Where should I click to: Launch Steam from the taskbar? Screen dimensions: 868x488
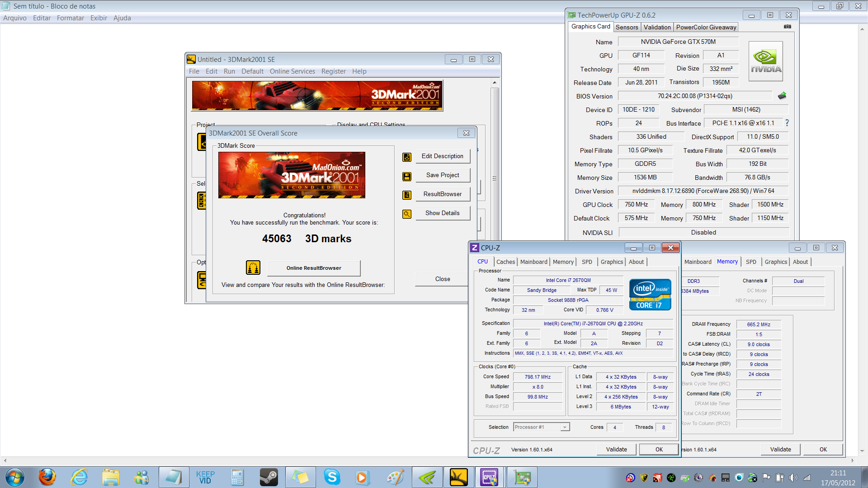click(x=269, y=477)
